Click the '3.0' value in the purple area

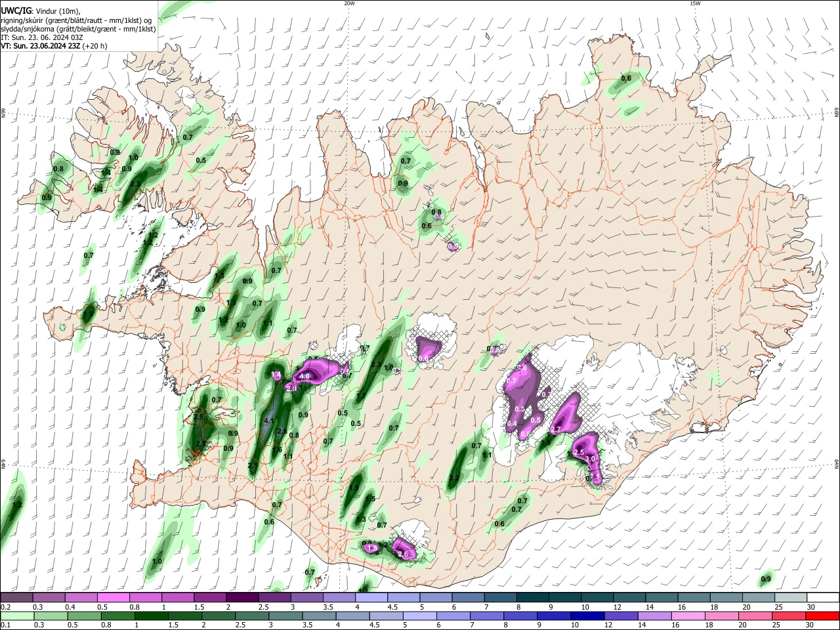point(590,459)
